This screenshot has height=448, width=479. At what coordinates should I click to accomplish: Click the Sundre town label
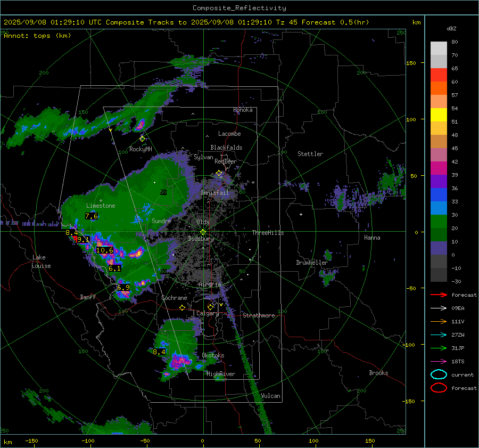(x=161, y=221)
